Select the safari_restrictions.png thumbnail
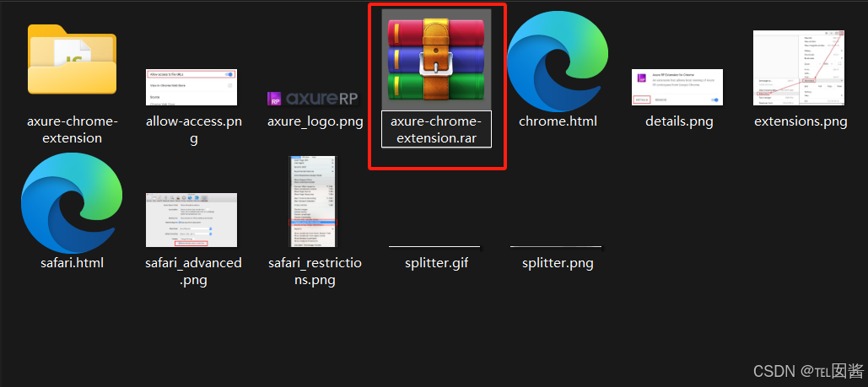 tap(313, 202)
